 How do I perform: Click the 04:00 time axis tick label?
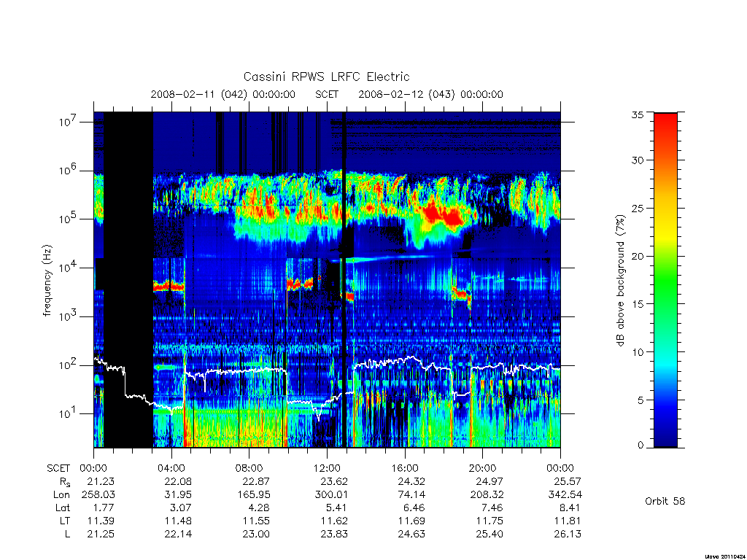tap(171, 469)
